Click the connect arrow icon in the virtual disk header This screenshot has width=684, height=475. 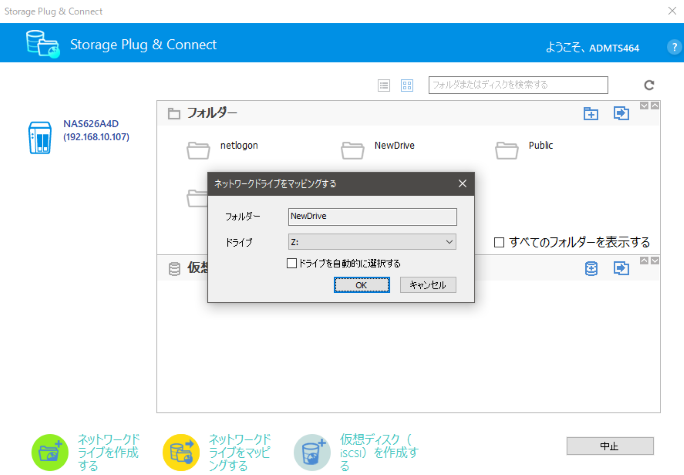coord(621,268)
